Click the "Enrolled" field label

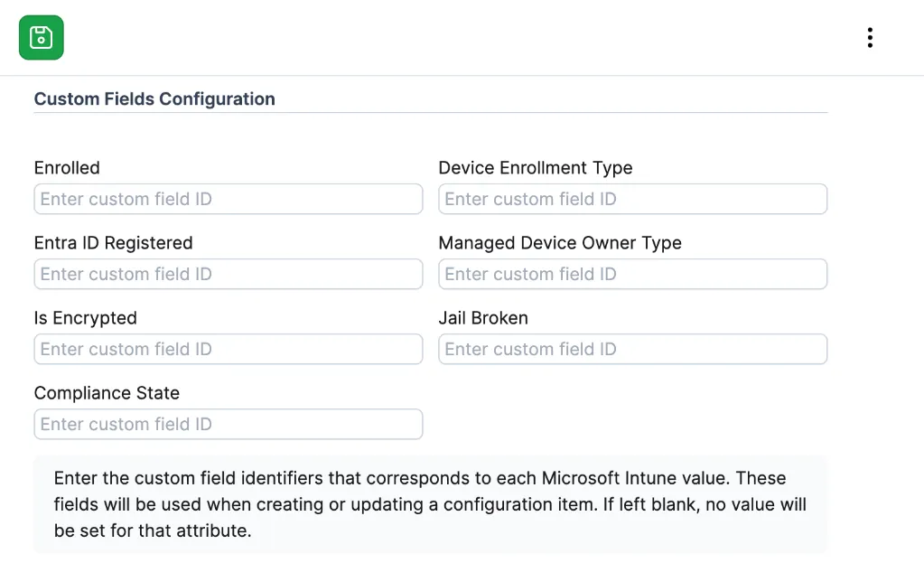click(67, 168)
